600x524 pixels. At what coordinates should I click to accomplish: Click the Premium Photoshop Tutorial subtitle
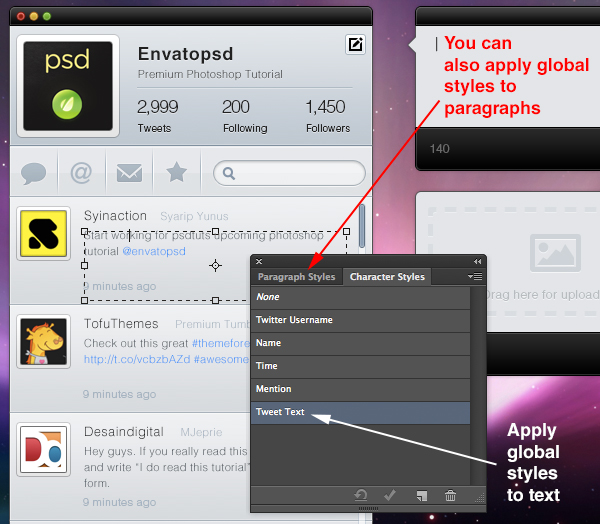point(210,74)
